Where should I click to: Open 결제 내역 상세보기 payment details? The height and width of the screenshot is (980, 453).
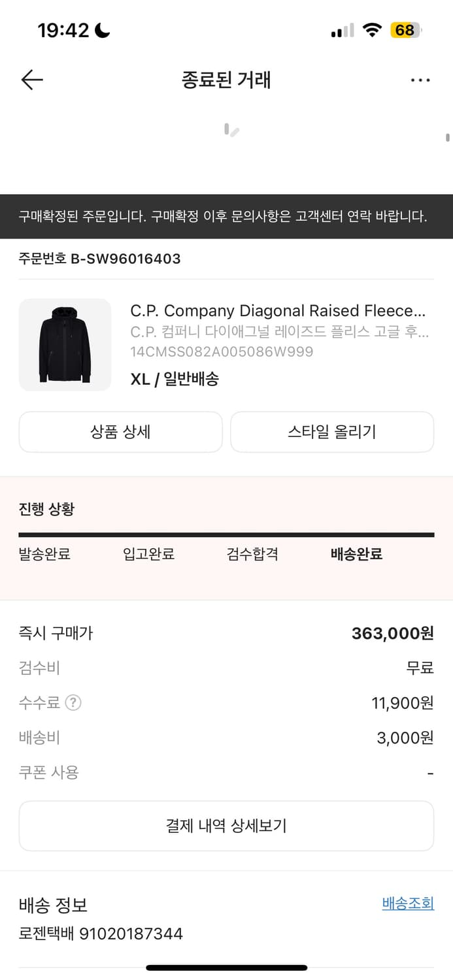[226, 826]
